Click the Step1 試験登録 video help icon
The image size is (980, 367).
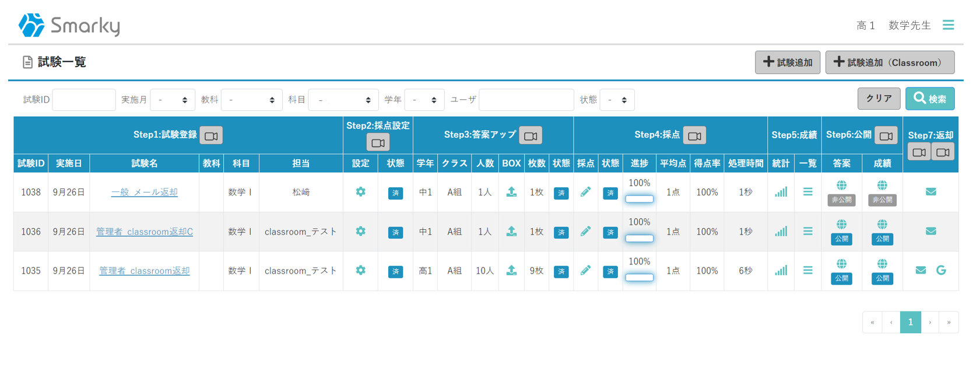coord(211,136)
